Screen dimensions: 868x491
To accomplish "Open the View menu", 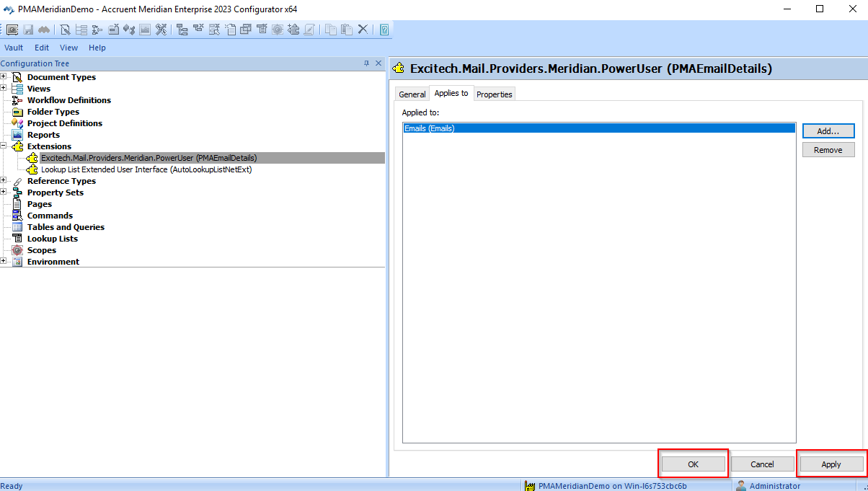I will coord(68,48).
